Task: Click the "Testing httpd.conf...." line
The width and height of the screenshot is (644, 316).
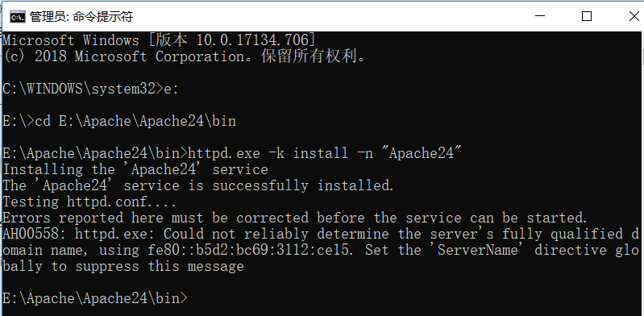Action: (x=89, y=202)
